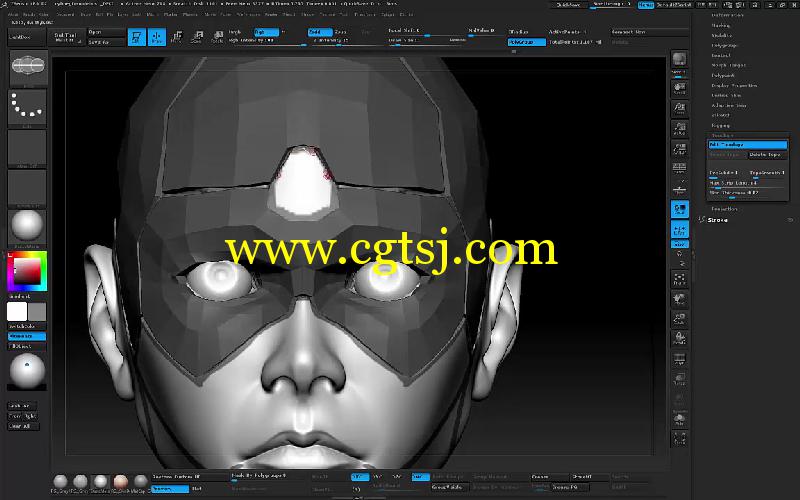
Task: Pick the first gray material sphere at bottom
Action: (60, 482)
